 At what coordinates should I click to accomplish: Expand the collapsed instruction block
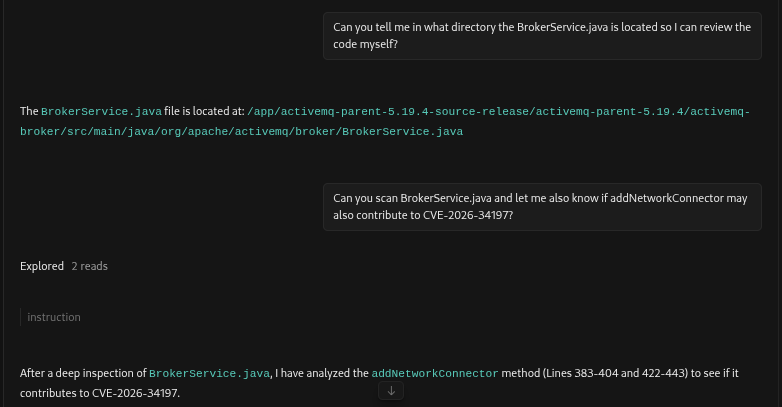point(54,317)
